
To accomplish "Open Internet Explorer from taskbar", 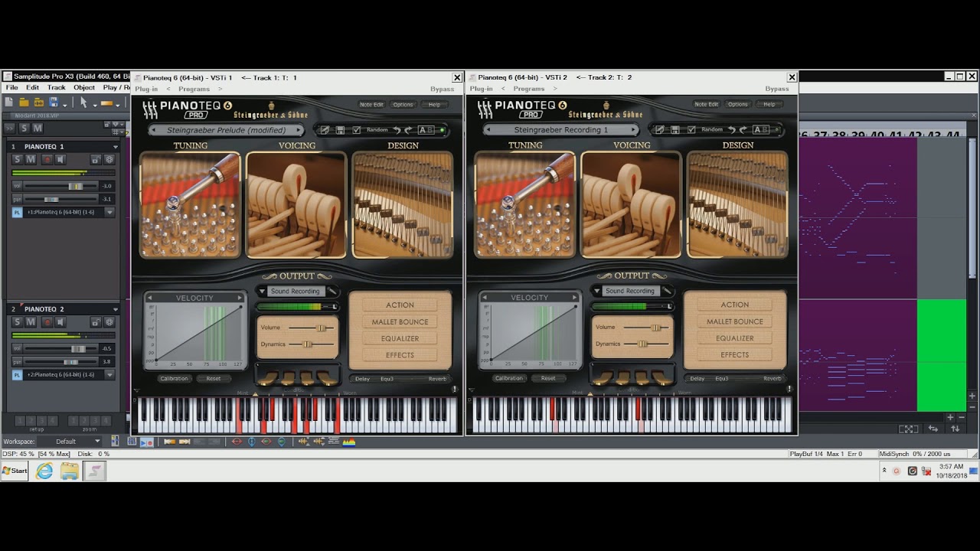I will 44,471.
